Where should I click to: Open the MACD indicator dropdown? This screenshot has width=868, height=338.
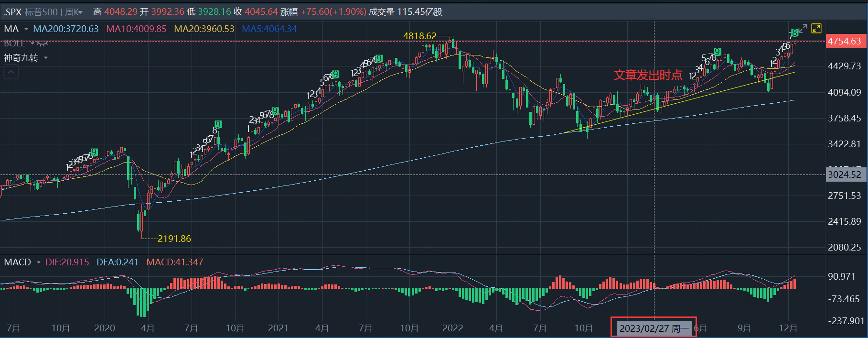point(38,262)
